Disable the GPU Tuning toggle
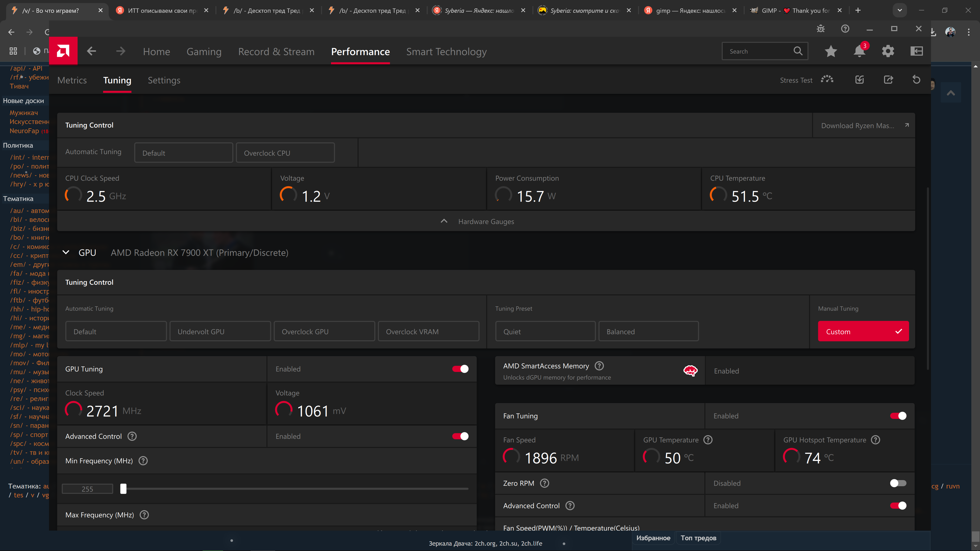The width and height of the screenshot is (980, 551). 460,369
